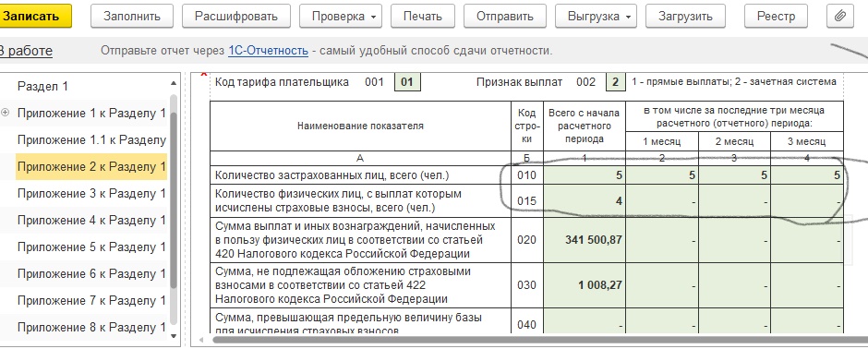The image size is (868, 349).
Task: Open the Реестр button
Action: click(x=777, y=16)
